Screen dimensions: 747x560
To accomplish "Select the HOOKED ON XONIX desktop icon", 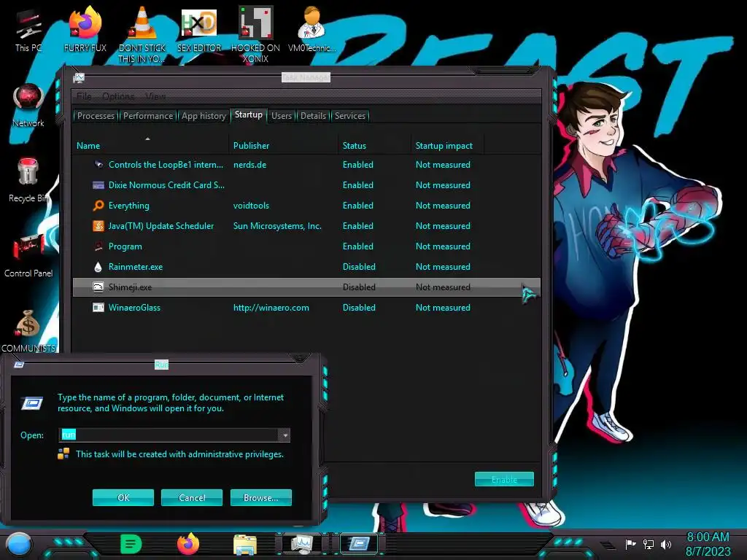I will pyautogui.click(x=255, y=34).
